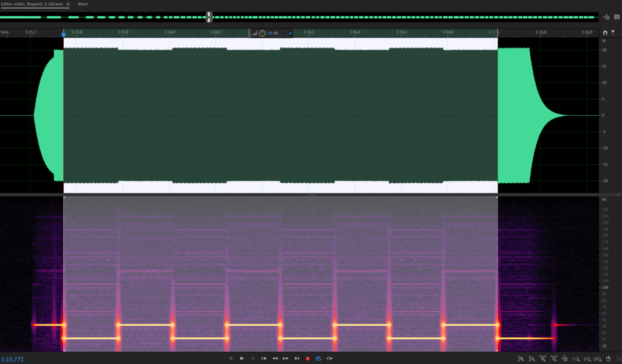Zoom to the current selection
The height and width of the screenshot is (364, 622).
598,359
